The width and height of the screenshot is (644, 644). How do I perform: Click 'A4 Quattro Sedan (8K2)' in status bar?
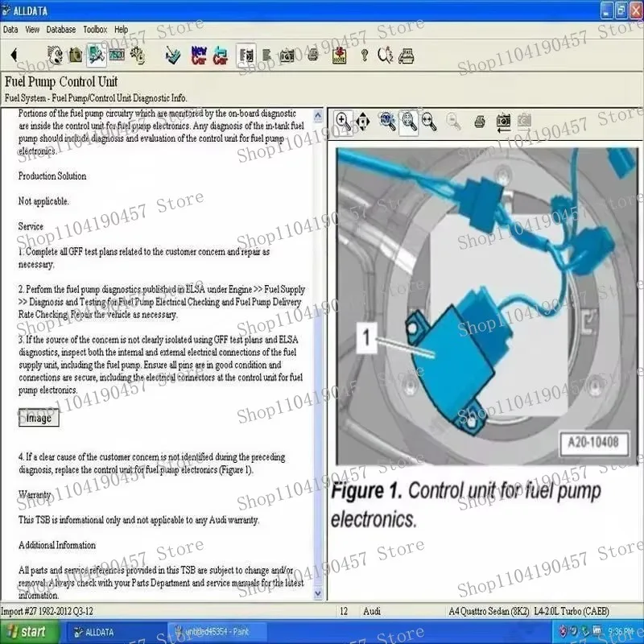489,611
